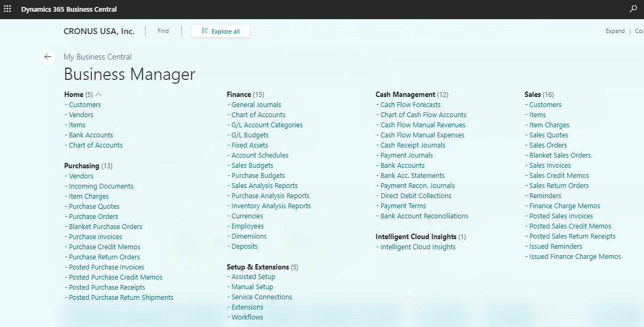Open Employees
The height and width of the screenshot is (327, 644).
[247, 226]
